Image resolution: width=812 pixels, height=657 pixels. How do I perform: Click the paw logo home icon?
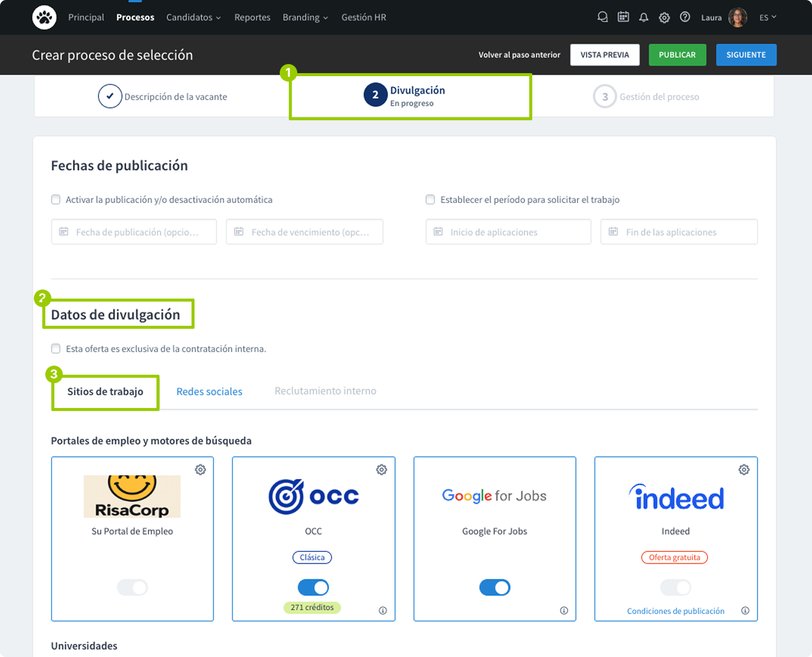pyautogui.click(x=44, y=18)
